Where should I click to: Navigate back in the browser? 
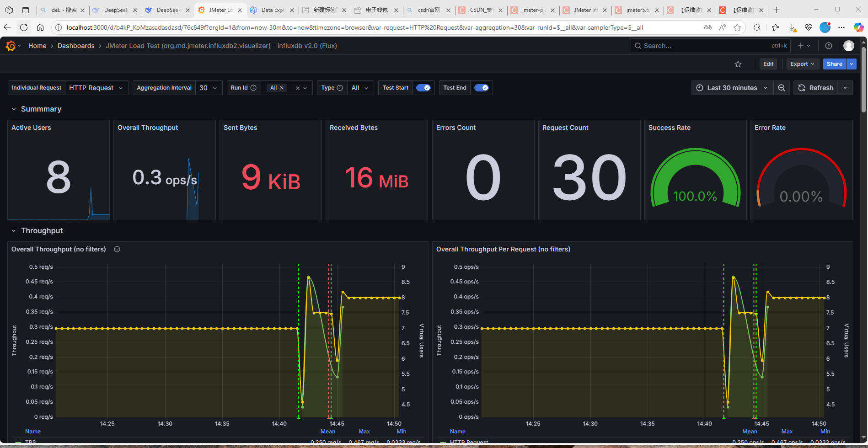pyautogui.click(x=7, y=27)
